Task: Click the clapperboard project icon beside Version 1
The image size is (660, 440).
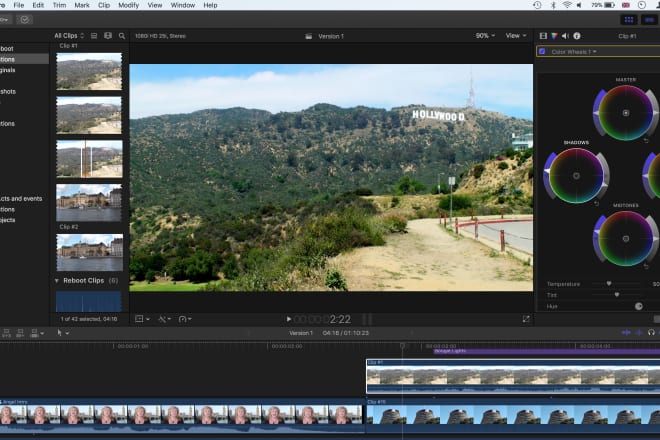Action: [x=309, y=36]
